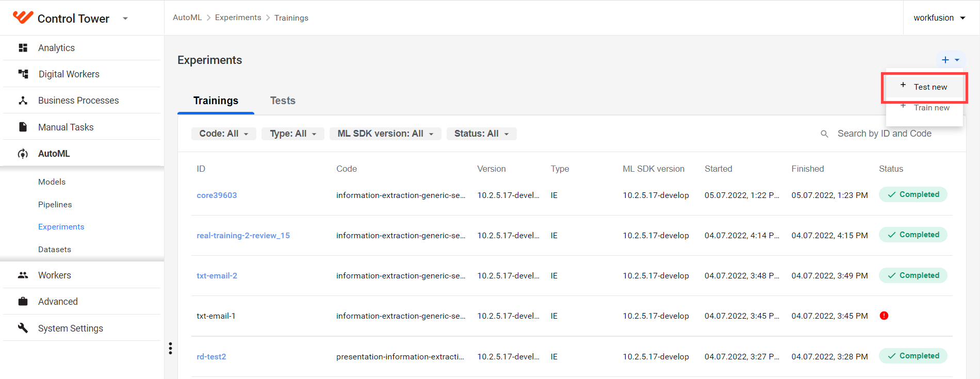Open the Type: All filter
980x379 pixels.
pos(292,134)
